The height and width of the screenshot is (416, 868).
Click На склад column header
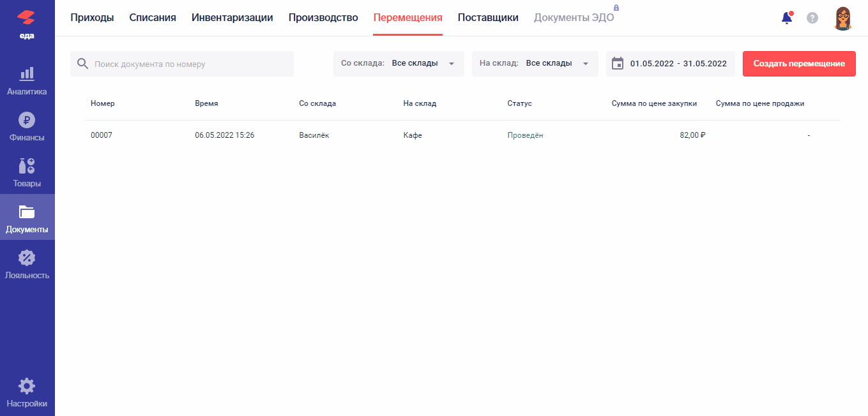420,103
